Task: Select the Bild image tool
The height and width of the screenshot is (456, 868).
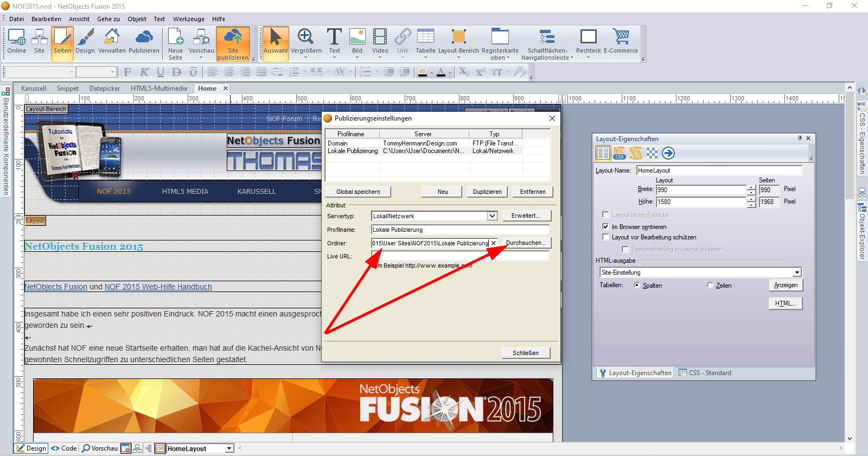Action: (357, 42)
